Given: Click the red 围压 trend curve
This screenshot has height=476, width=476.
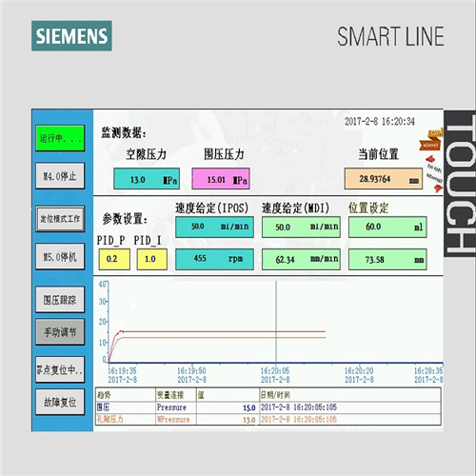Looking at the screenshot, I should pyautogui.click(x=222, y=331).
